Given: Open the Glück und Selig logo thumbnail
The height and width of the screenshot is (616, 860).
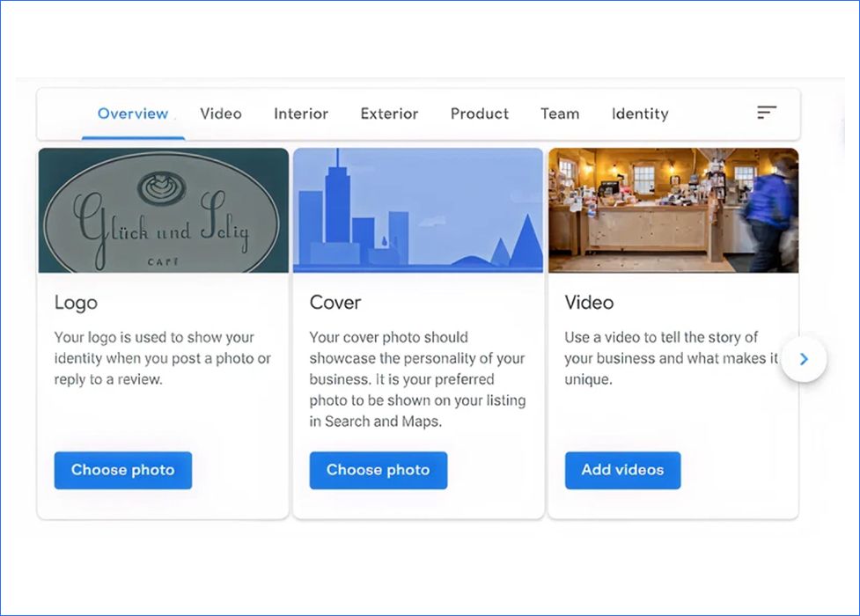Looking at the screenshot, I should [162, 210].
